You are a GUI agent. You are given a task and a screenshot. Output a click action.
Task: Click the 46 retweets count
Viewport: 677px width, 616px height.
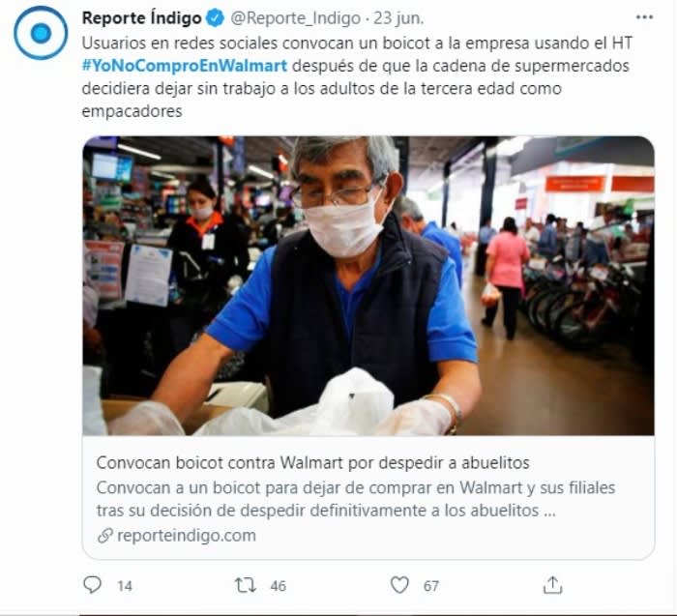tap(279, 586)
